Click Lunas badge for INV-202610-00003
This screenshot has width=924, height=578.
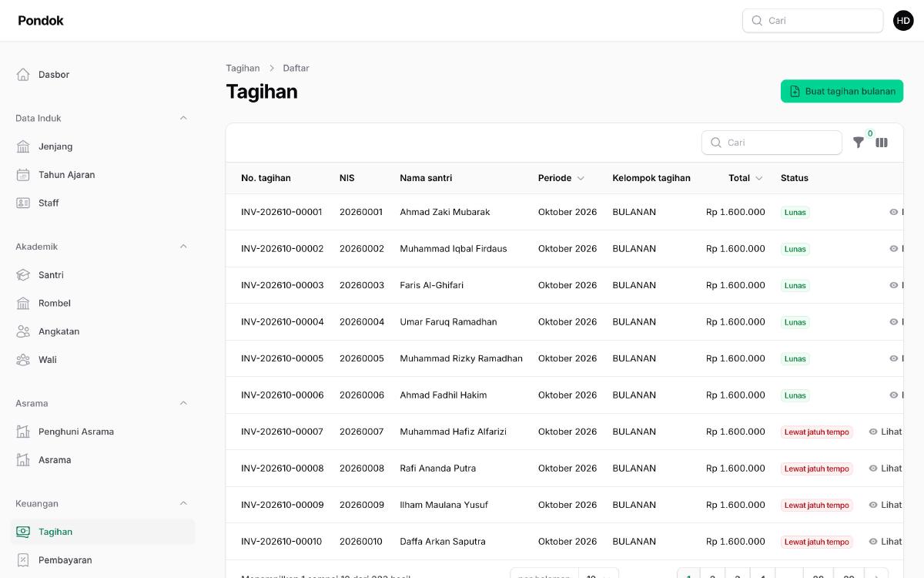pyautogui.click(x=795, y=285)
